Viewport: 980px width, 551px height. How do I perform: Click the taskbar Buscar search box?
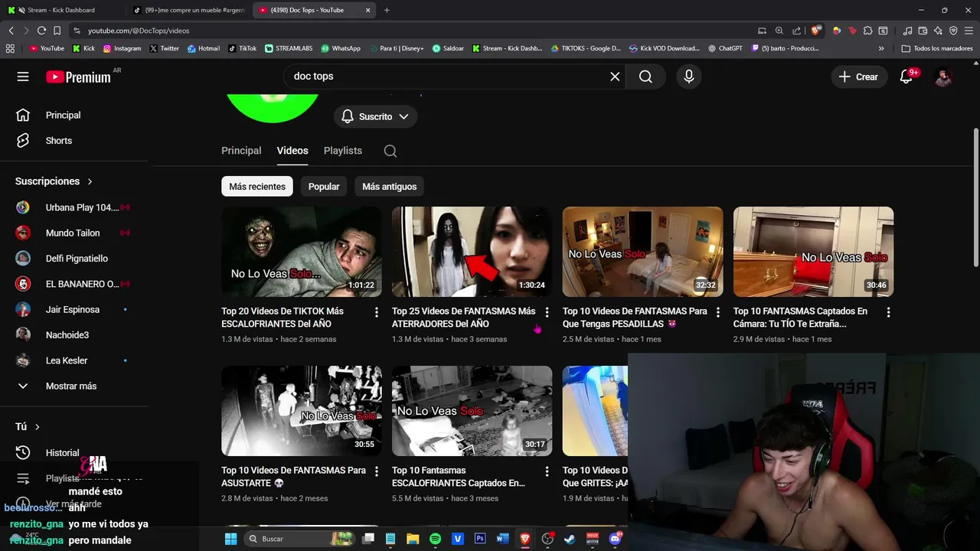(x=300, y=539)
